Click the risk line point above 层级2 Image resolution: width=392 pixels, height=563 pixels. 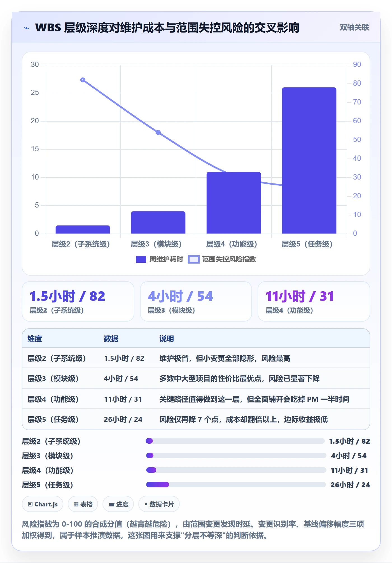[83, 80]
